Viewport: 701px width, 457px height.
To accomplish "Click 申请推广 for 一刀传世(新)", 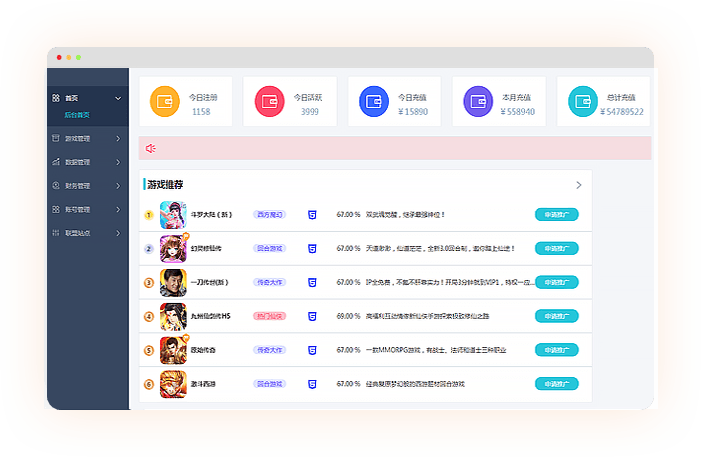I will pos(557,282).
